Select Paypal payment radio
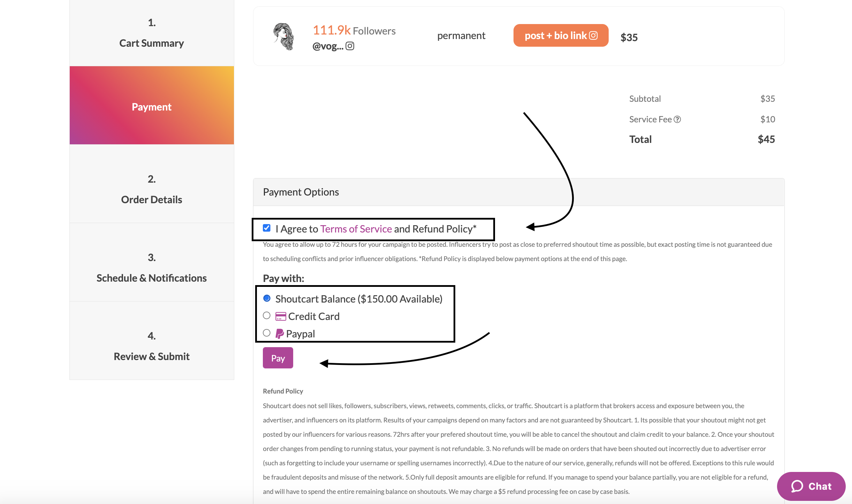 coord(267,333)
